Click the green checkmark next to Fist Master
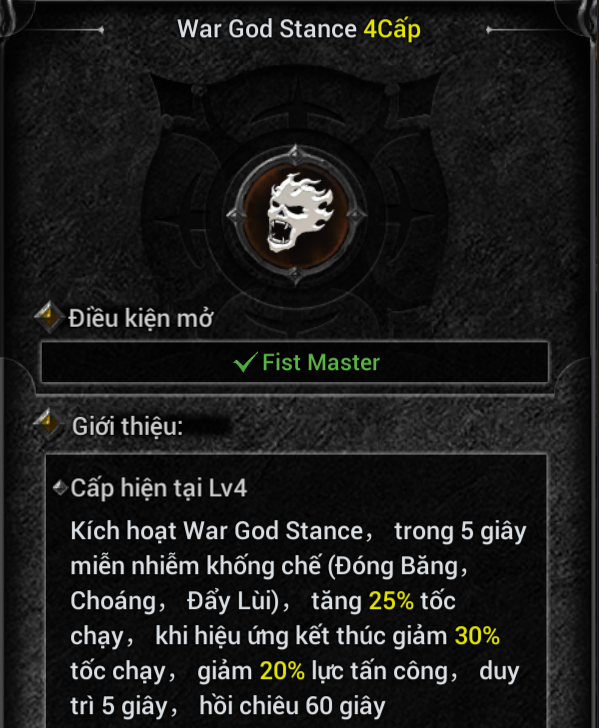This screenshot has height=728, width=599. (245, 362)
